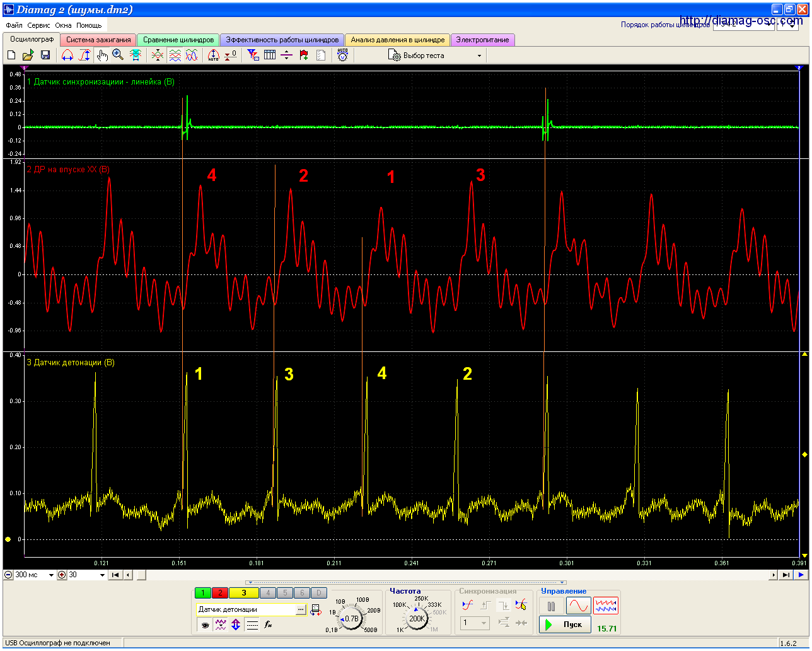Viewport: 812px width, 651px height.
Task: Toggle the single sine wave display mode
Action: (x=578, y=606)
